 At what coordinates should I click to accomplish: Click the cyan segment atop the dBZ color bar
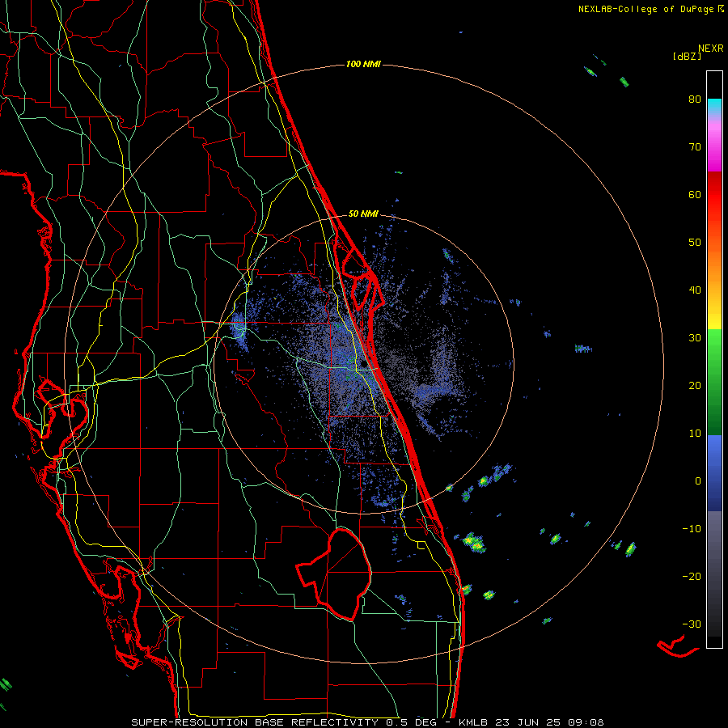coord(714,107)
